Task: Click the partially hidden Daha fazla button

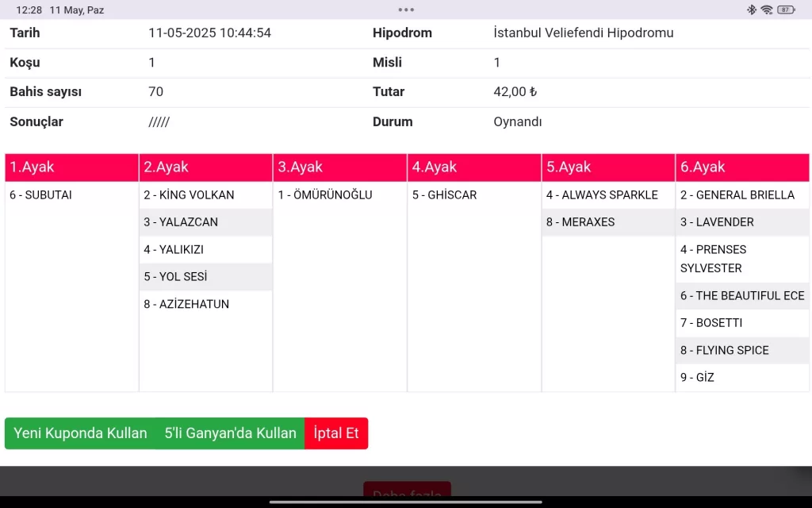Action: point(407,491)
